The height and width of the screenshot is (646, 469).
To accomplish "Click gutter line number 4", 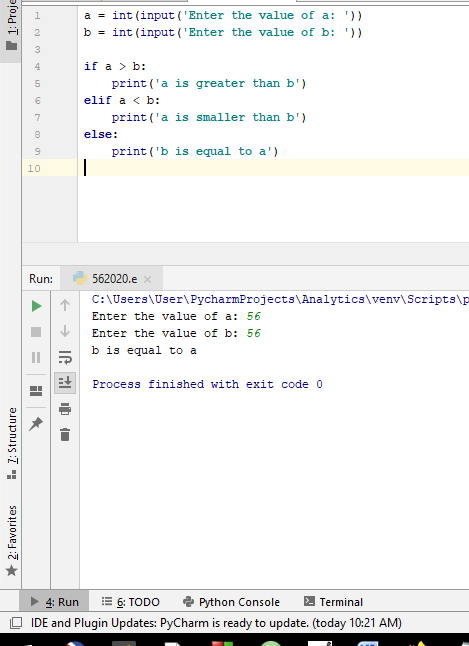I will click(x=38, y=67).
